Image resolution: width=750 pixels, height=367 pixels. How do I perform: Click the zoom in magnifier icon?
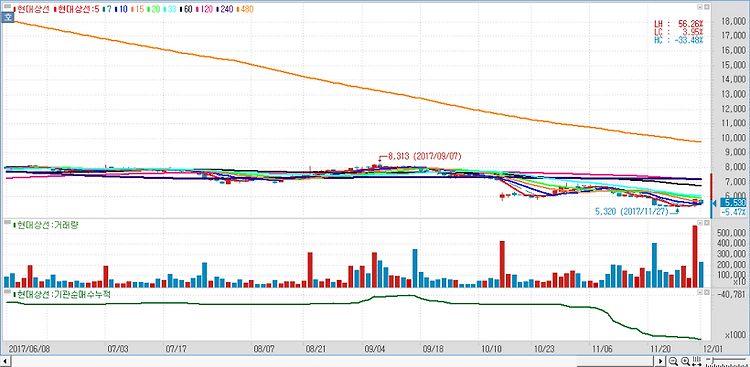[685, 361]
